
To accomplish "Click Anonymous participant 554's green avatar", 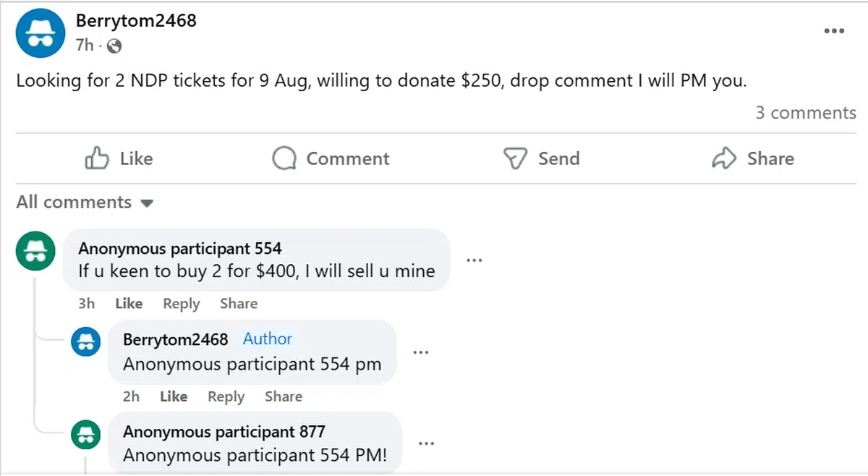I will (35, 251).
